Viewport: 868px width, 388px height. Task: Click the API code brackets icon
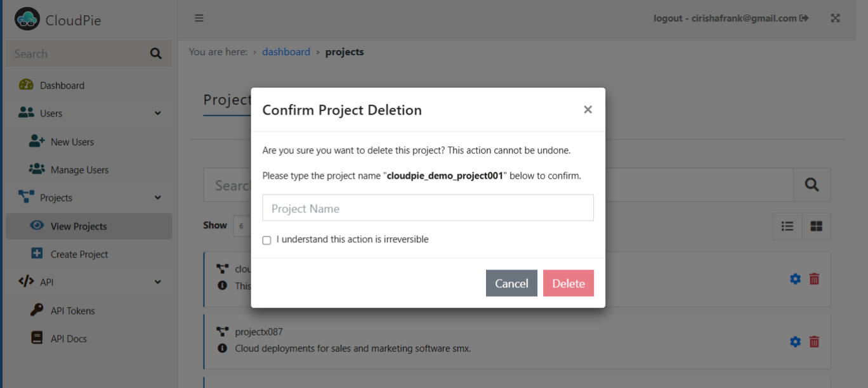(x=26, y=281)
